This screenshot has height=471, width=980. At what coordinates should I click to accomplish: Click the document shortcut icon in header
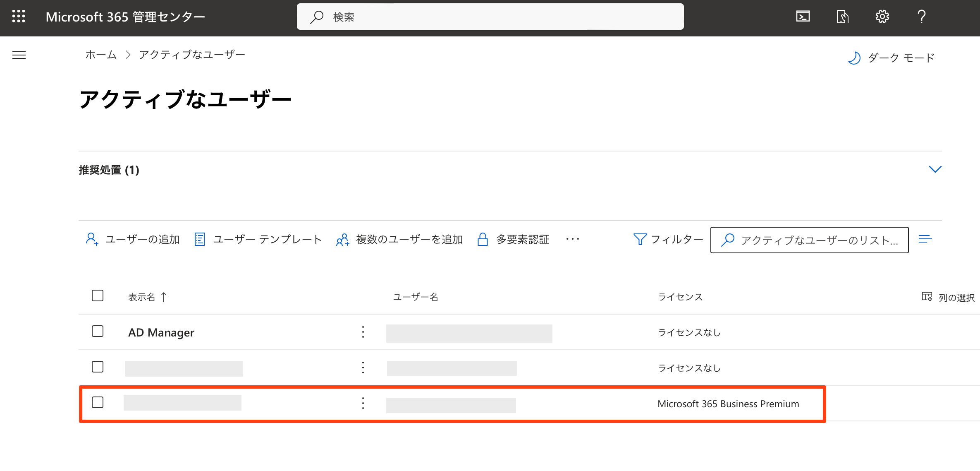click(842, 17)
